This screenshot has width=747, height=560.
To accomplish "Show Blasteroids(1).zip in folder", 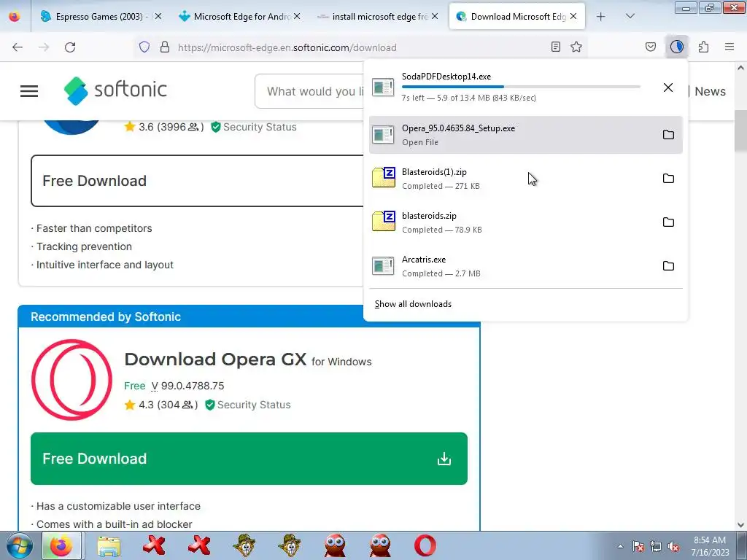I will click(668, 179).
